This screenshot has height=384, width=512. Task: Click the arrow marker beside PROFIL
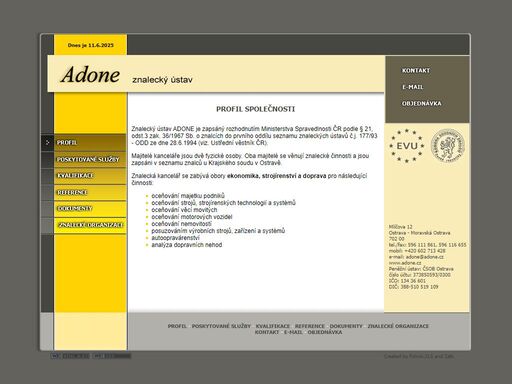[47, 143]
